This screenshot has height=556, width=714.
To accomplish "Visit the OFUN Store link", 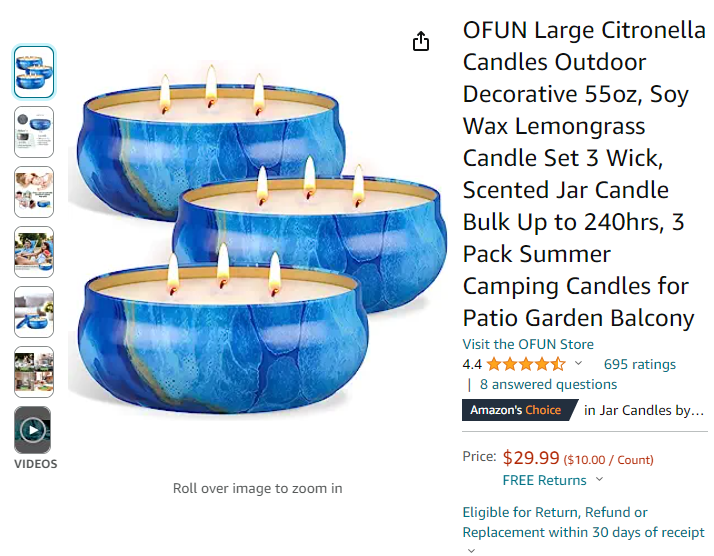I will point(528,344).
